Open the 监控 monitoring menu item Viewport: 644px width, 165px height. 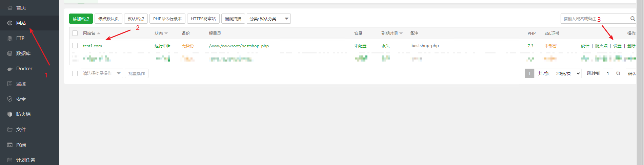click(x=21, y=84)
